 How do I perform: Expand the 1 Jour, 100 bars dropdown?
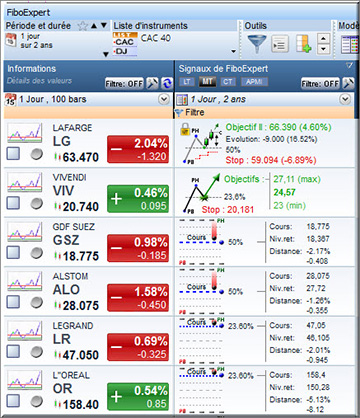pos(164,99)
